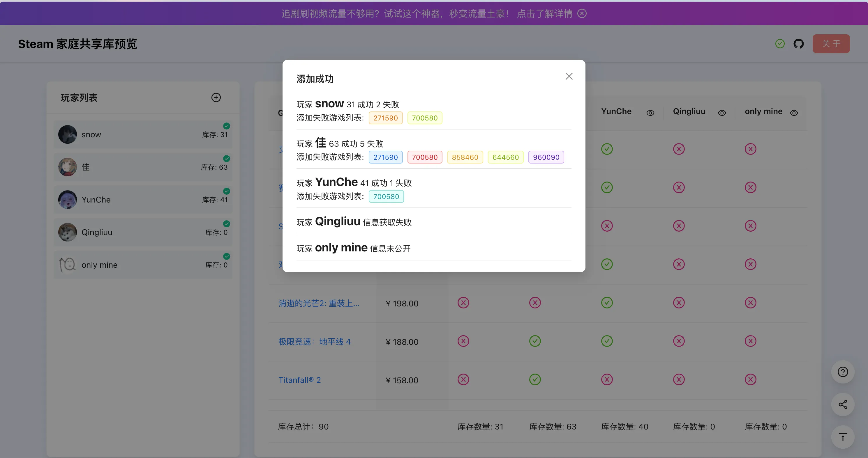Select player Qingliuu in list
The image size is (868, 458).
coord(143,232)
